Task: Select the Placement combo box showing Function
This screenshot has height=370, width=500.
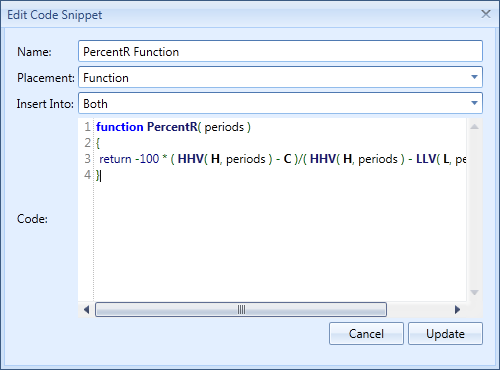Action: [x=280, y=77]
